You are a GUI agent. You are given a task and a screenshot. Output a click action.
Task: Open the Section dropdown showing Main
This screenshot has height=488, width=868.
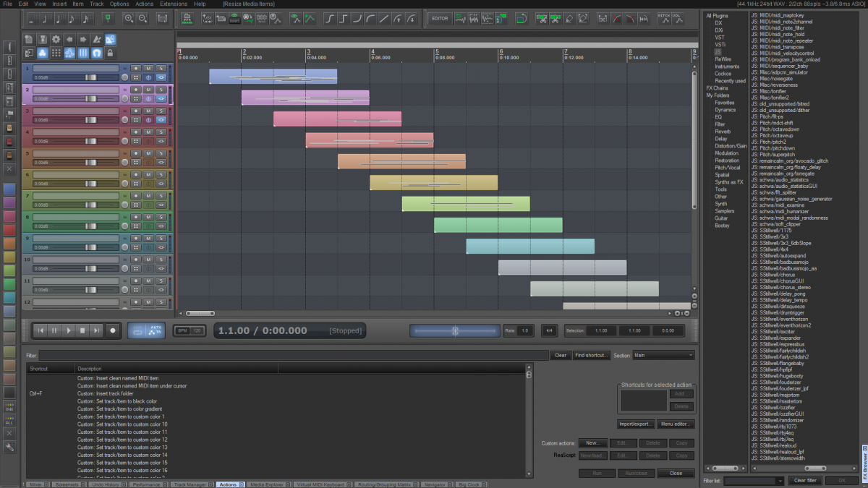[x=663, y=355]
